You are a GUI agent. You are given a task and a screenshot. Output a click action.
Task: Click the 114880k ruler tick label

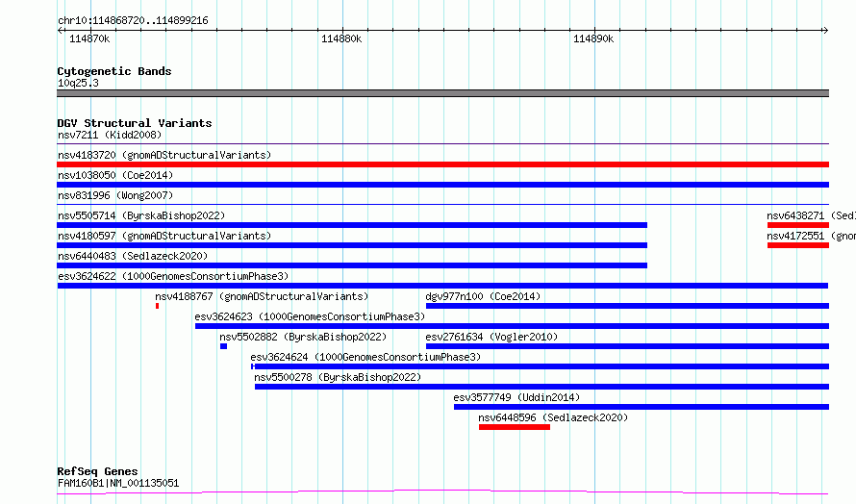pos(341,38)
